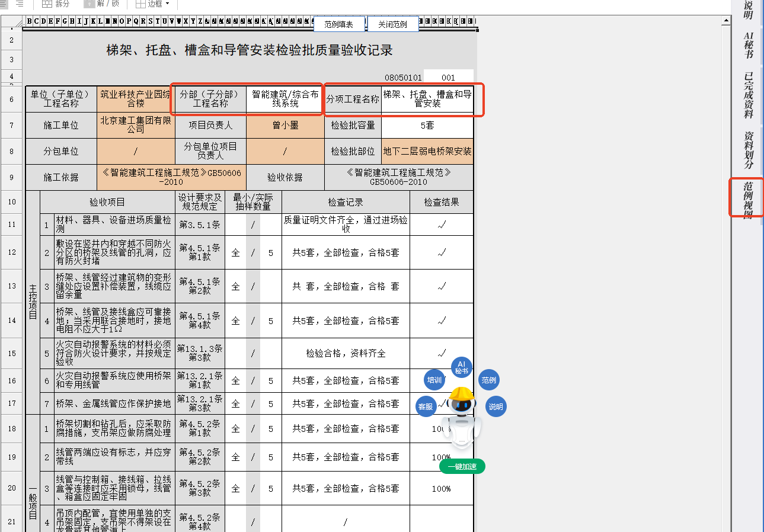This screenshot has width=764, height=532.
Task: Click the 范例 round bubble icon
Action: point(488,380)
